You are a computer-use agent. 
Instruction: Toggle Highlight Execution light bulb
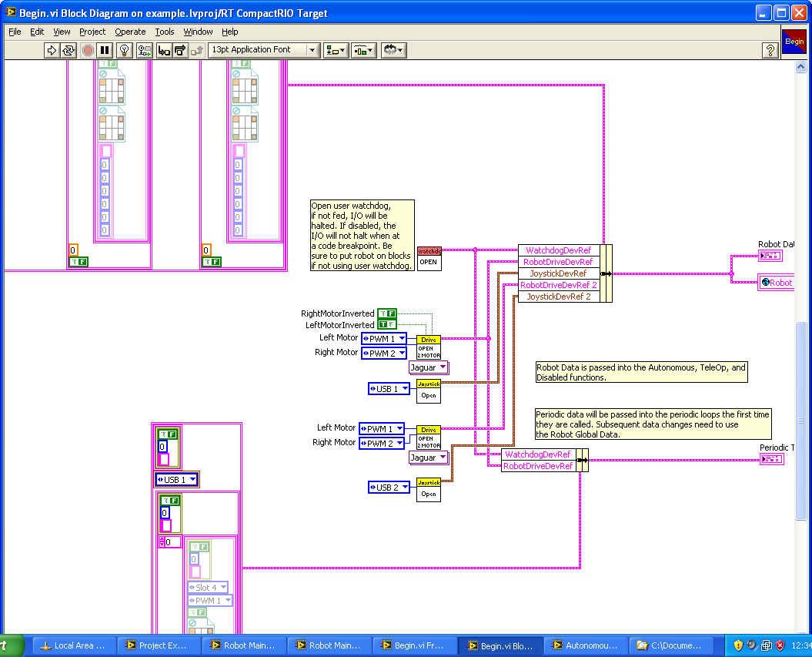(x=123, y=50)
